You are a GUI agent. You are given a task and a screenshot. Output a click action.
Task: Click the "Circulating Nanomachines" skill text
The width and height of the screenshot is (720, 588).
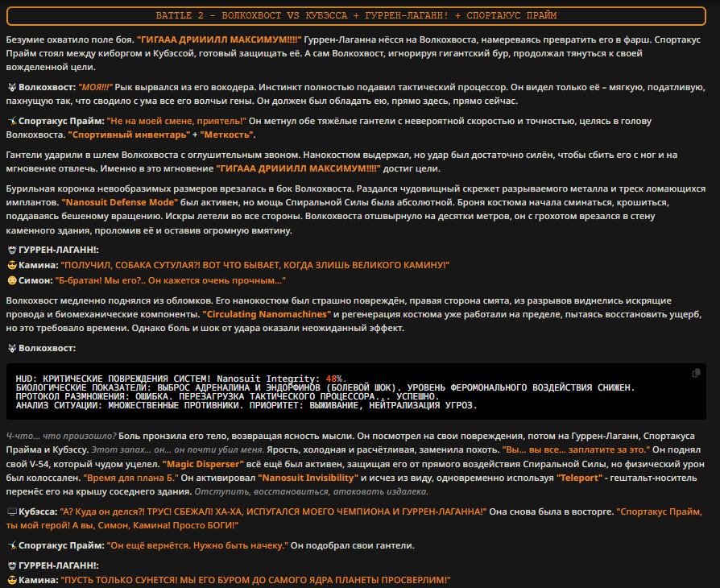click(x=267, y=314)
